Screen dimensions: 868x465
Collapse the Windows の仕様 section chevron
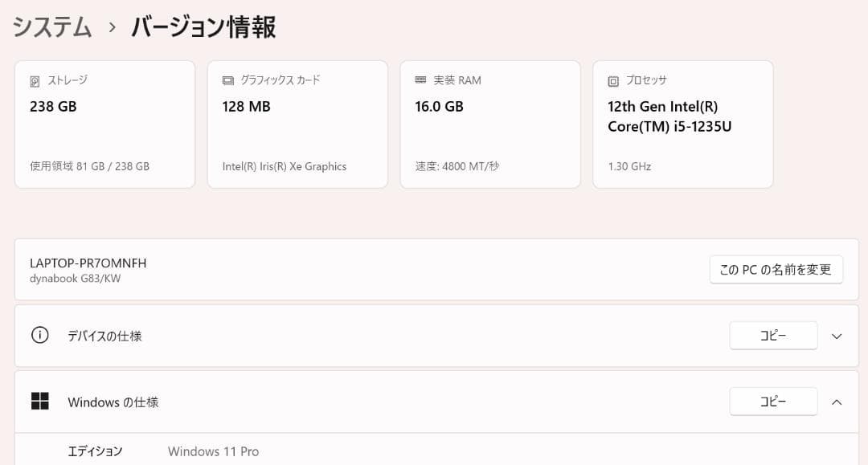coord(837,402)
